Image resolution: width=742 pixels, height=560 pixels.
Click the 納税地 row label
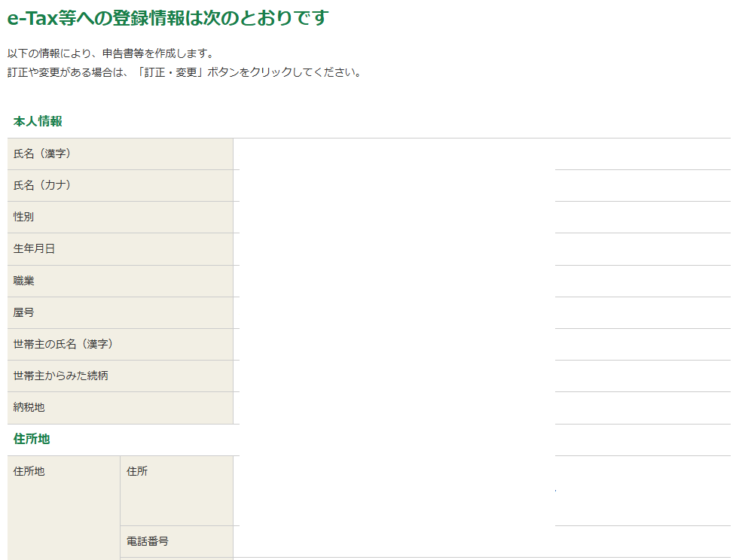[29, 407]
